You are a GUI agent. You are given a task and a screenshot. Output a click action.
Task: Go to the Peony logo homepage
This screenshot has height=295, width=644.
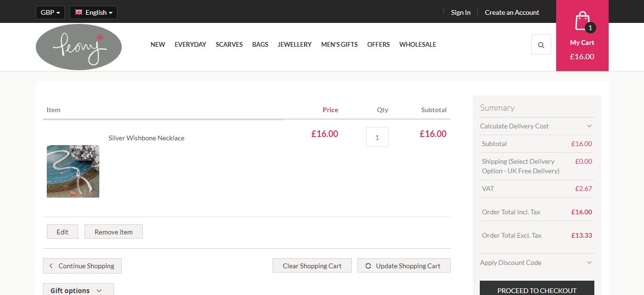tap(79, 47)
